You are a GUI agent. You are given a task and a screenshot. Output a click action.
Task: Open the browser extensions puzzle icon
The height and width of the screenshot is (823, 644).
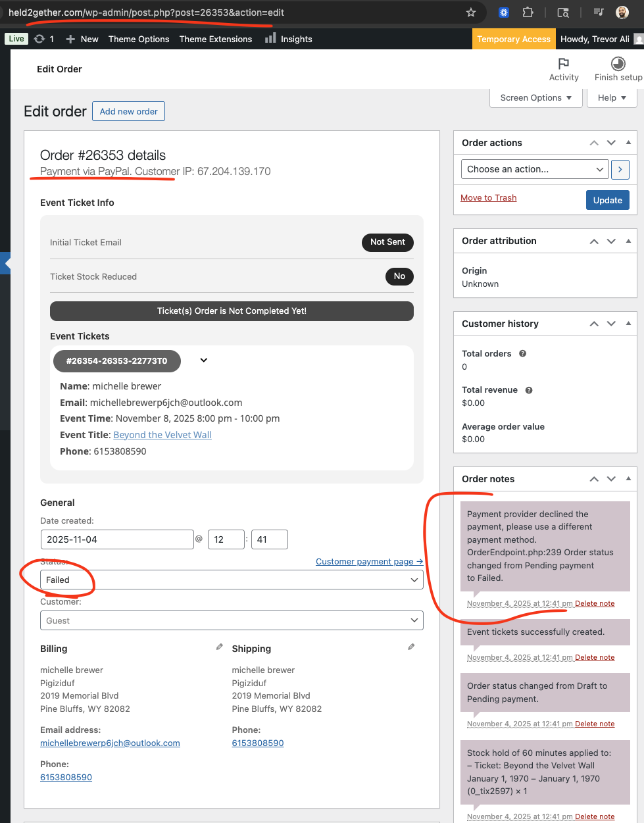(528, 12)
